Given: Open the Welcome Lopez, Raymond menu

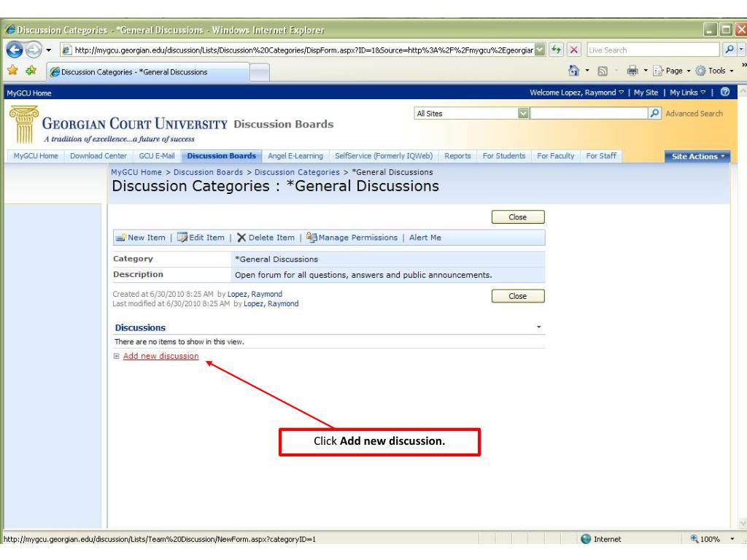Looking at the screenshot, I should (x=576, y=93).
